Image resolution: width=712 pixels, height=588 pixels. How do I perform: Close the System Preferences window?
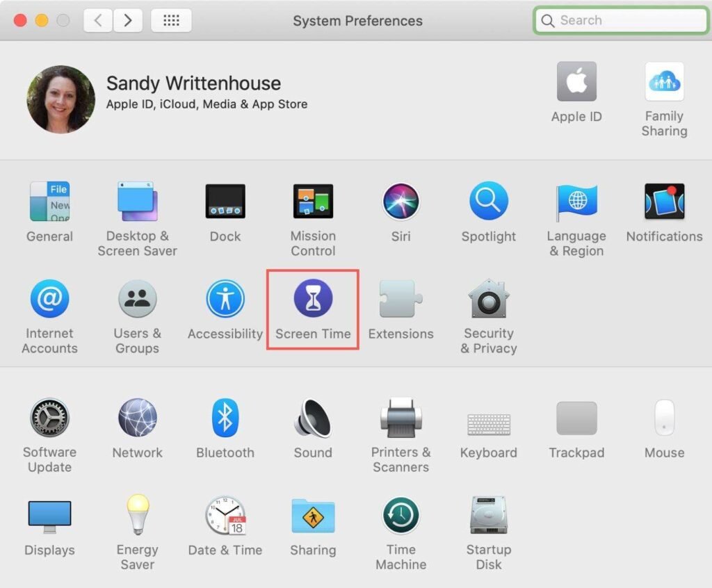tap(20, 20)
